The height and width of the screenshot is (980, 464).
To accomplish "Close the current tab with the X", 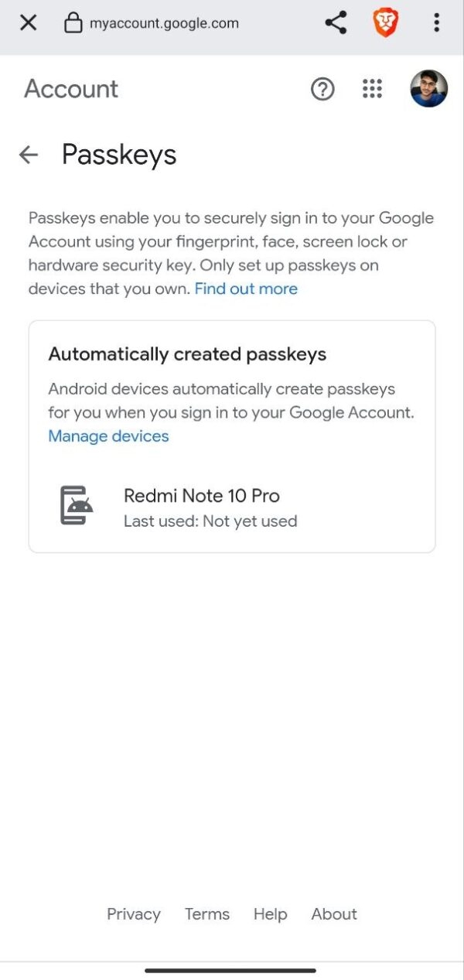I will [x=28, y=22].
